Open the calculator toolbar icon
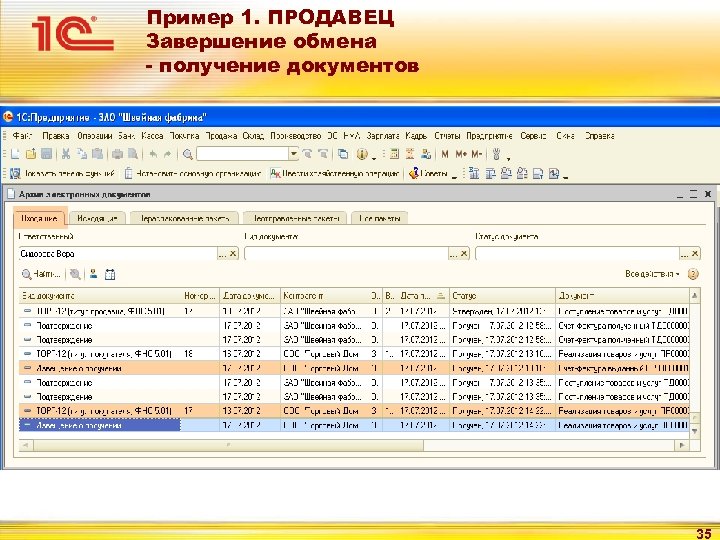 (394, 154)
